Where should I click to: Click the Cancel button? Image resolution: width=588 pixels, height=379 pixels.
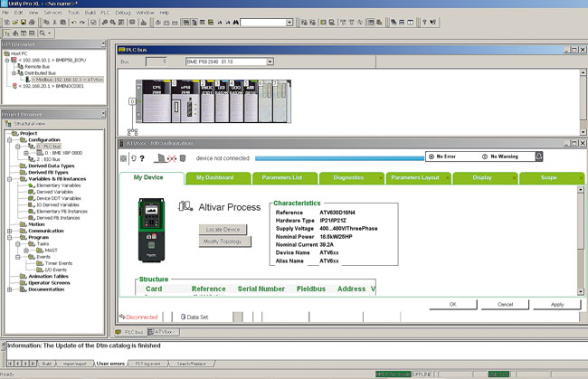(505, 305)
